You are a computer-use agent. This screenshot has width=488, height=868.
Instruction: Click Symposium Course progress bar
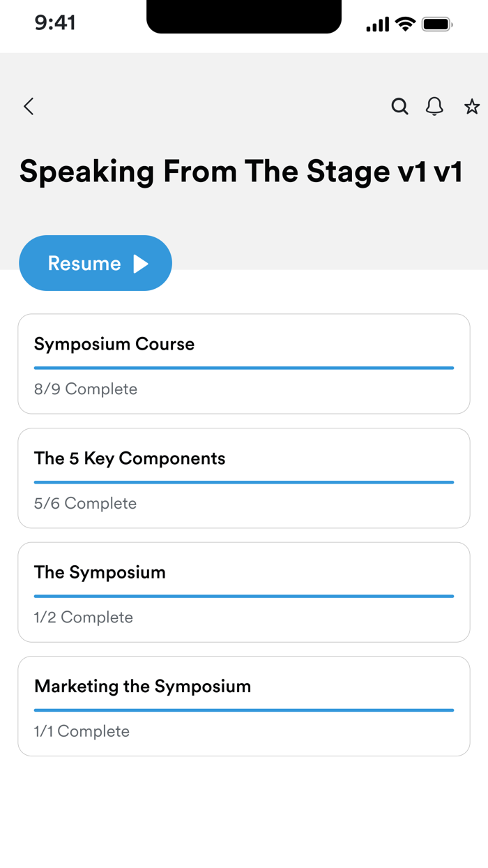pos(244,368)
